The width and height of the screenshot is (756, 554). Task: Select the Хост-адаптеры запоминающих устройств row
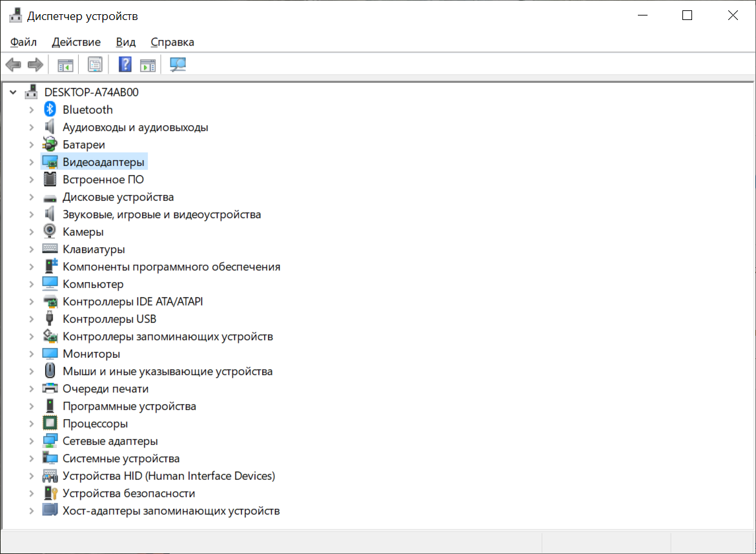tap(171, 511)
